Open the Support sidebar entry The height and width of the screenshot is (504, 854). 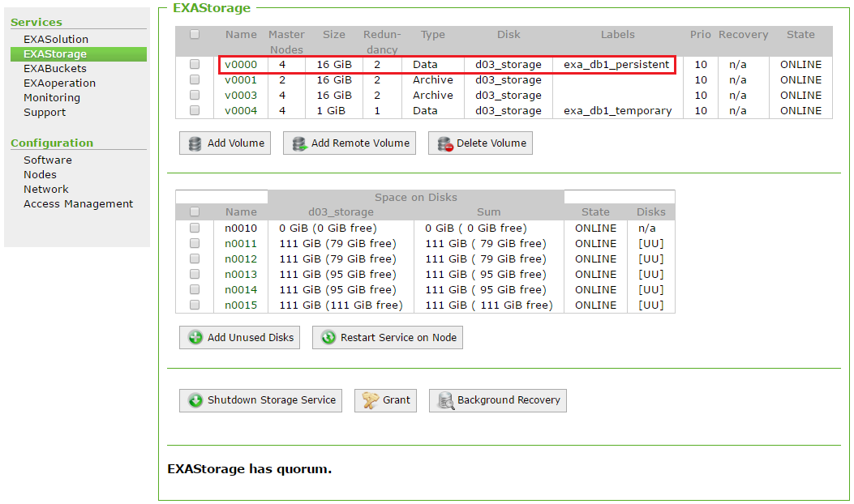point(45,113)
